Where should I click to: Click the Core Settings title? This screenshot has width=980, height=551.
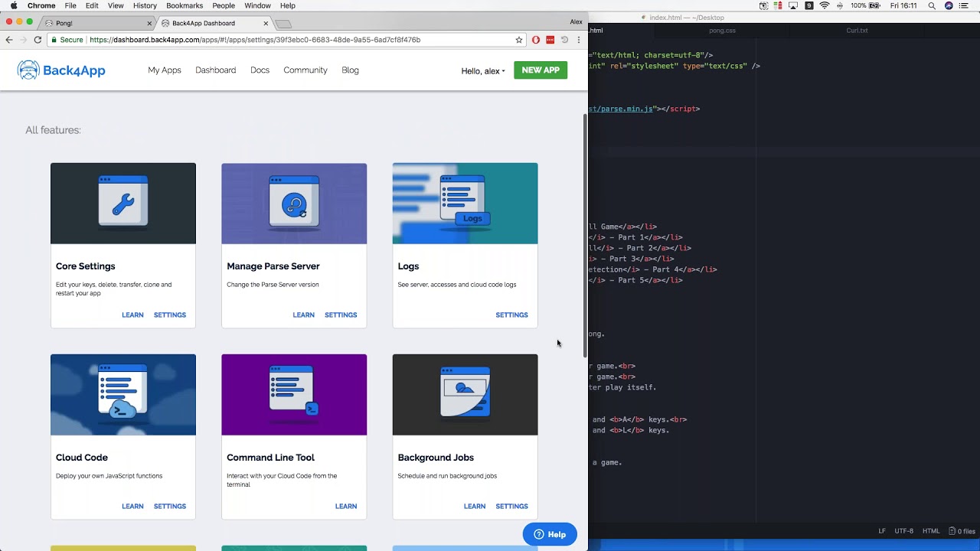point(86,266)
